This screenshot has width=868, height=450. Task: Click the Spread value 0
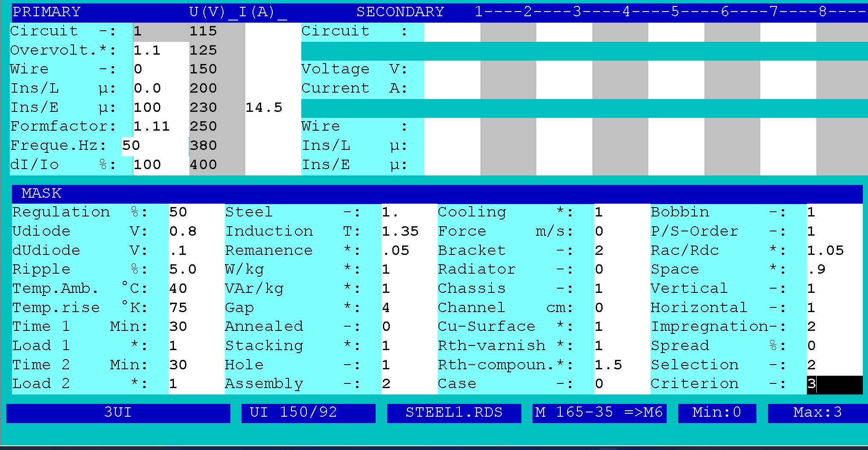tap(835, 346)
